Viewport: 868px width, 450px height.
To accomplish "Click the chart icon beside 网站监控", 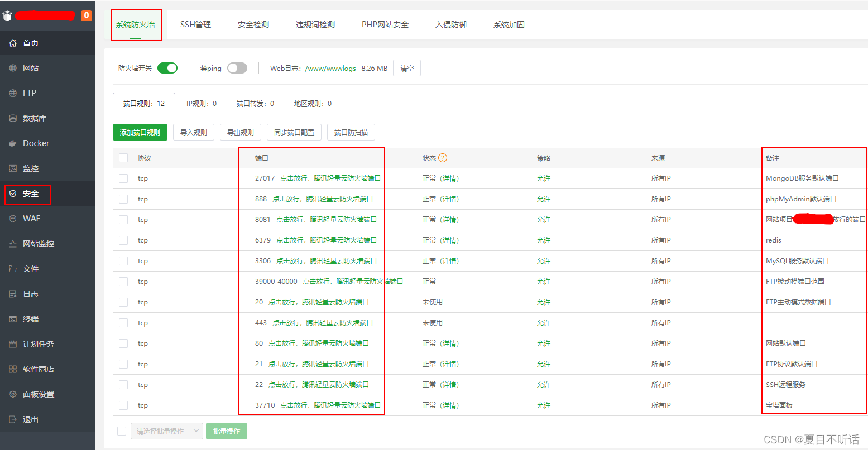I will pyautogui.click(x=13, y=244).
